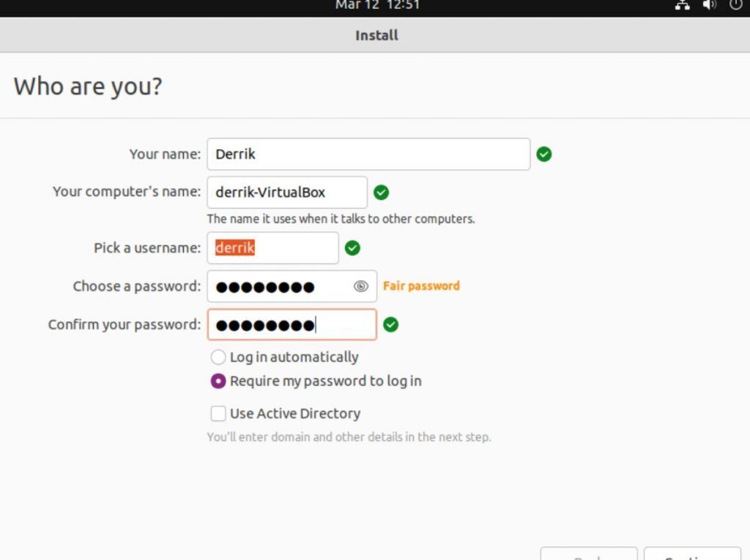Click the checkmark beside the username field
This screenshot has height=560, width=750.
tap(353, 248)
